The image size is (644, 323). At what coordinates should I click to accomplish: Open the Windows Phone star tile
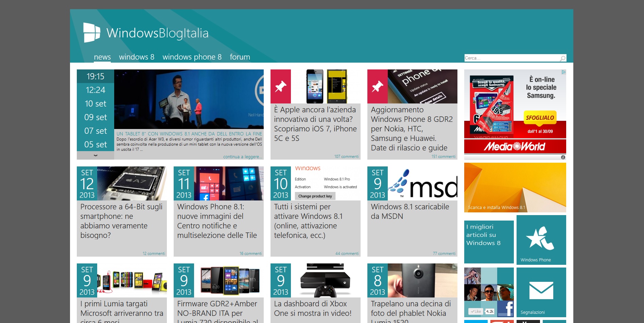541,240
